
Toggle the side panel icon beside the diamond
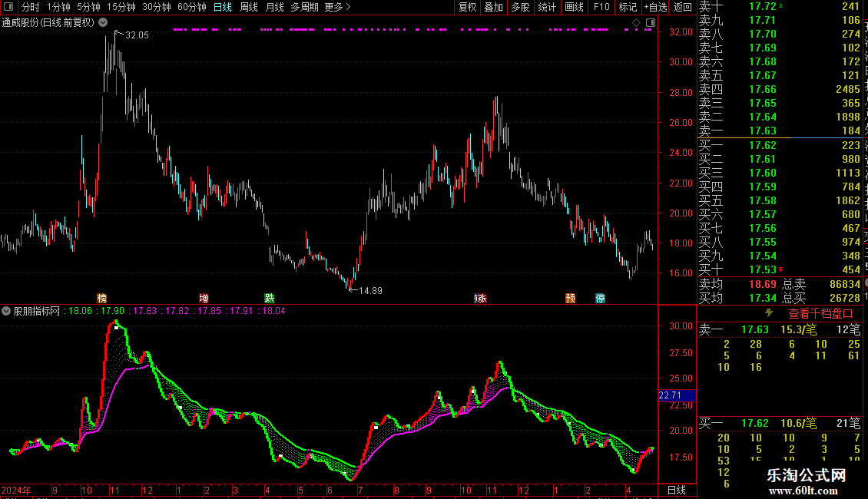[651, 23]
